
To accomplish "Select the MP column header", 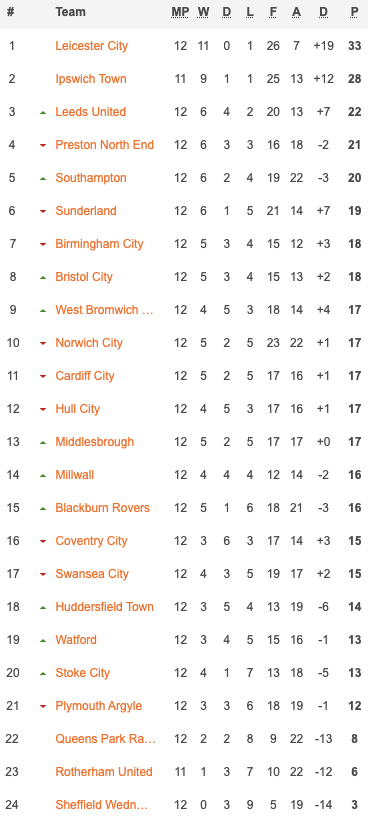I will (x=180, y=12).
